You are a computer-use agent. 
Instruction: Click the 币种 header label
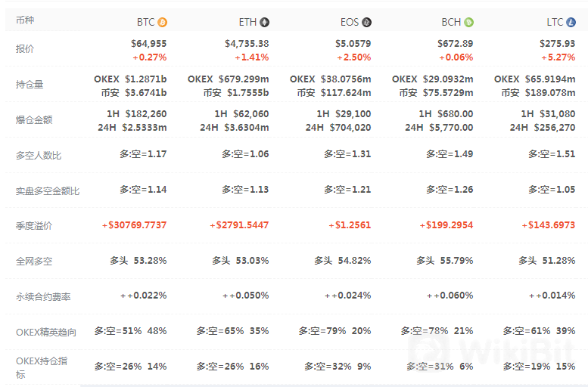25,22
